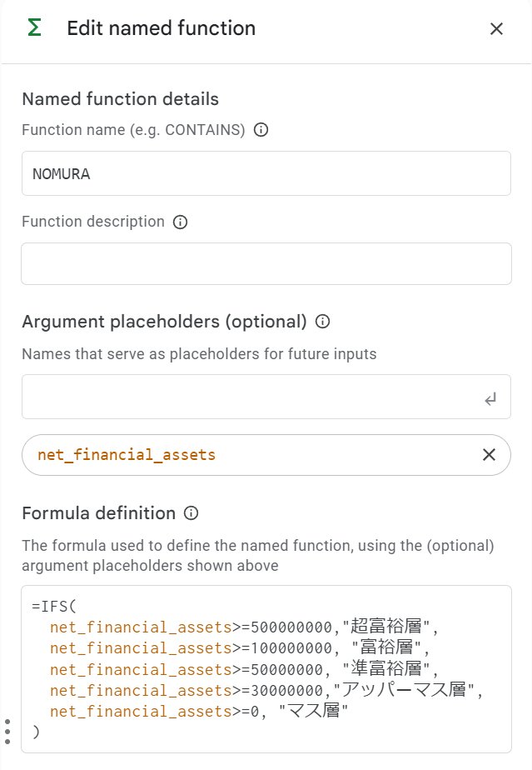Viewport: 532px width, 770px height.
Task: Remove the net_financial_assets argument placeholder
Action: tap(489, 454)
